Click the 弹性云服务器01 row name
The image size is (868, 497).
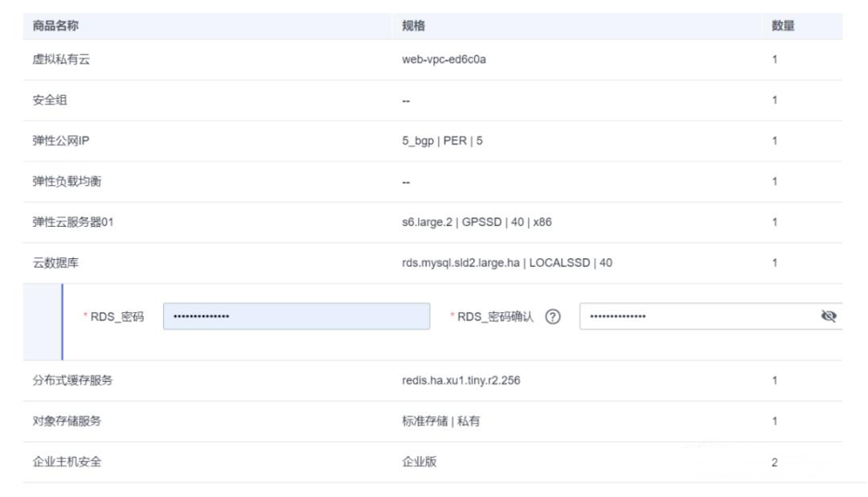[72, 222]
